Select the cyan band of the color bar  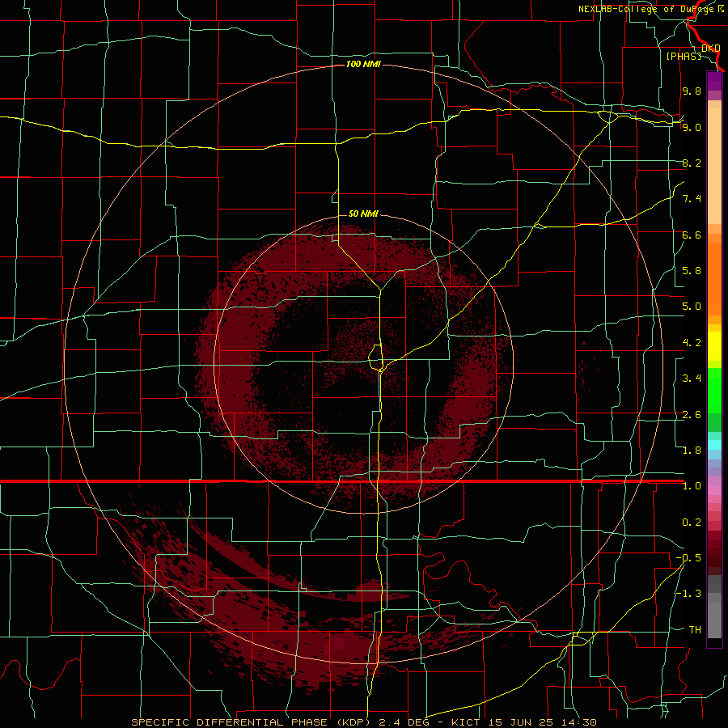(714, 444)
